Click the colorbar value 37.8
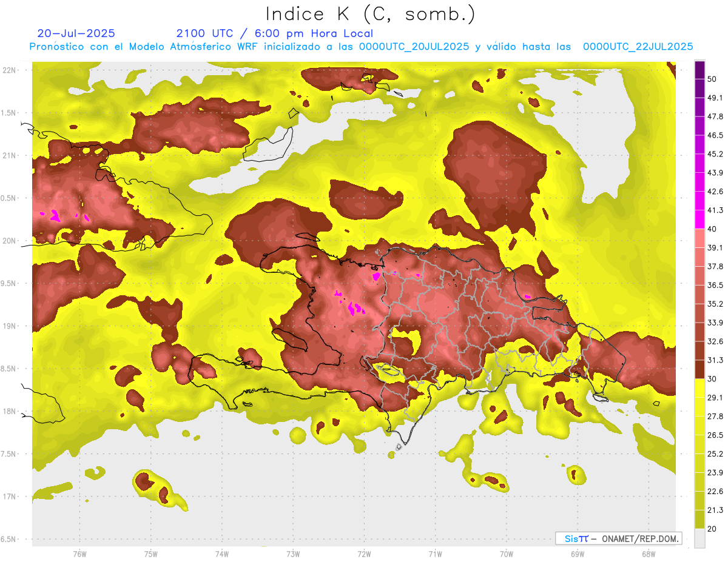The image size is (728, 562). coord(715,267)
